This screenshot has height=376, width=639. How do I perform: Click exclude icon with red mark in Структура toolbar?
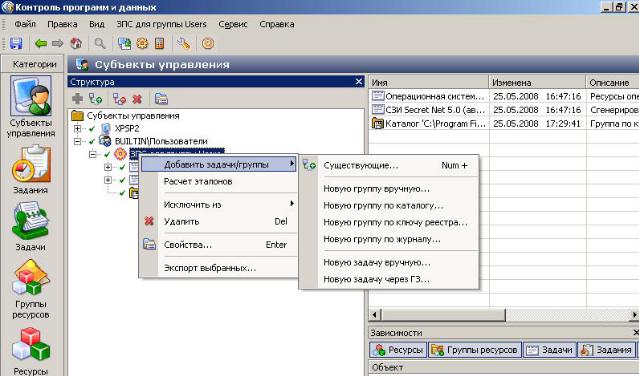(x=119, y=98)
